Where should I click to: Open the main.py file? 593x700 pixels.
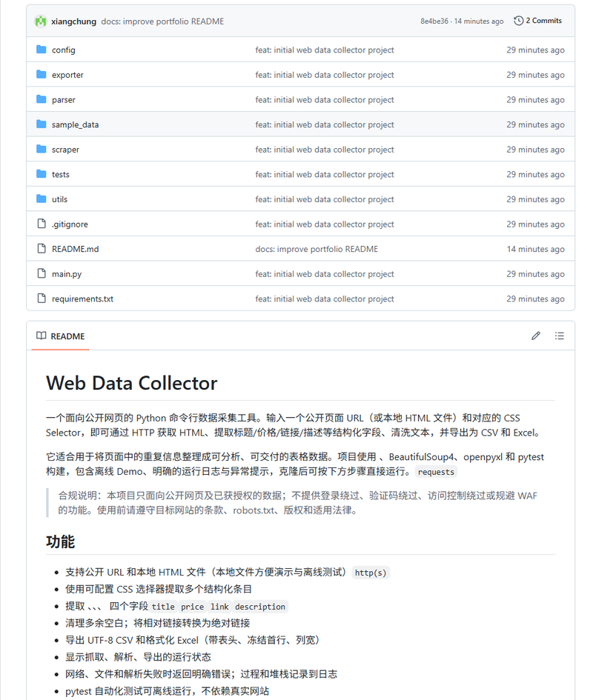coord(67,274)
